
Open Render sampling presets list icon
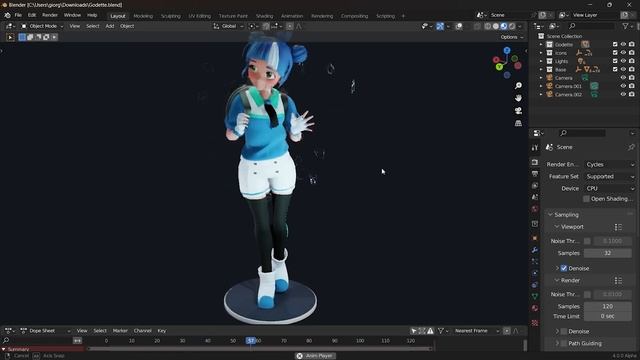[618, 280]
